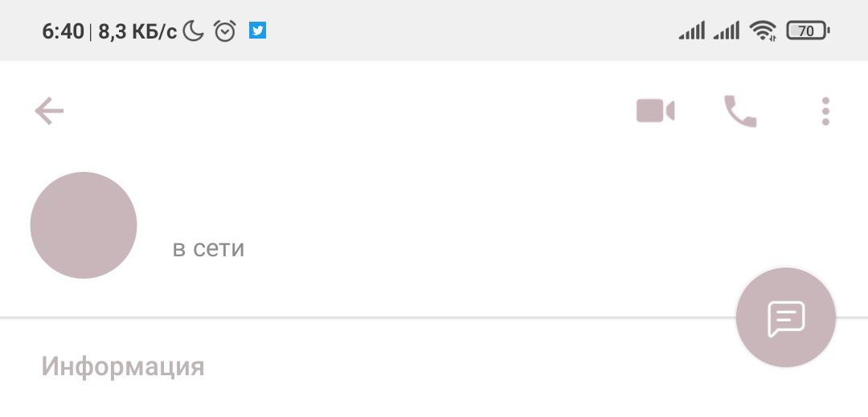The image size is (868, 417).
Task: Tap the Twitter notification icon in status bar
Action: pyautogui.click(x=257, y=31)
